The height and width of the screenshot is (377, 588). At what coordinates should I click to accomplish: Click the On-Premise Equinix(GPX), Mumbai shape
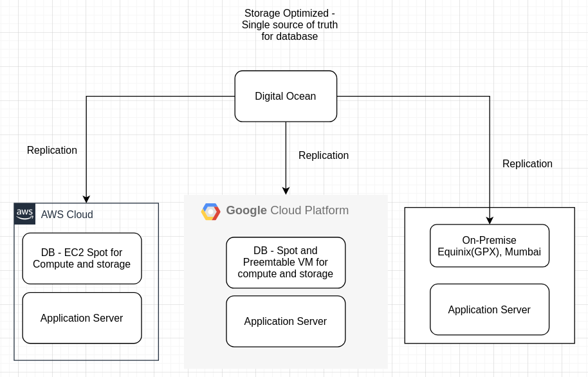coord(489,246)
